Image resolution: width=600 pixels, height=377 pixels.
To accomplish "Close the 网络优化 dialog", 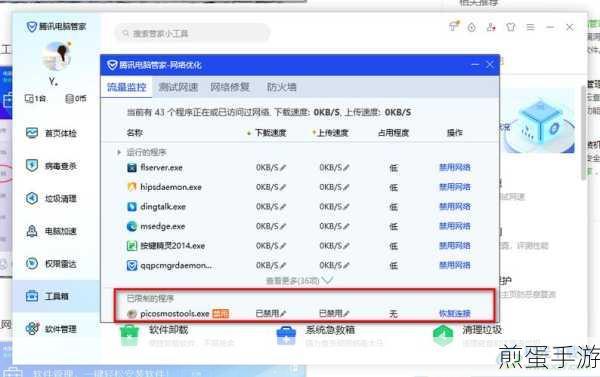I will tap(489, 64).
